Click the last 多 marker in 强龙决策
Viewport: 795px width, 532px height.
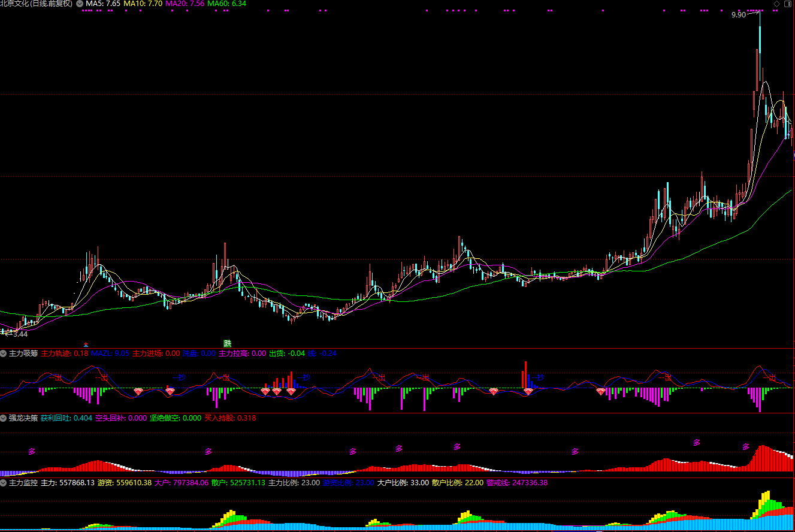coord(746,446)
